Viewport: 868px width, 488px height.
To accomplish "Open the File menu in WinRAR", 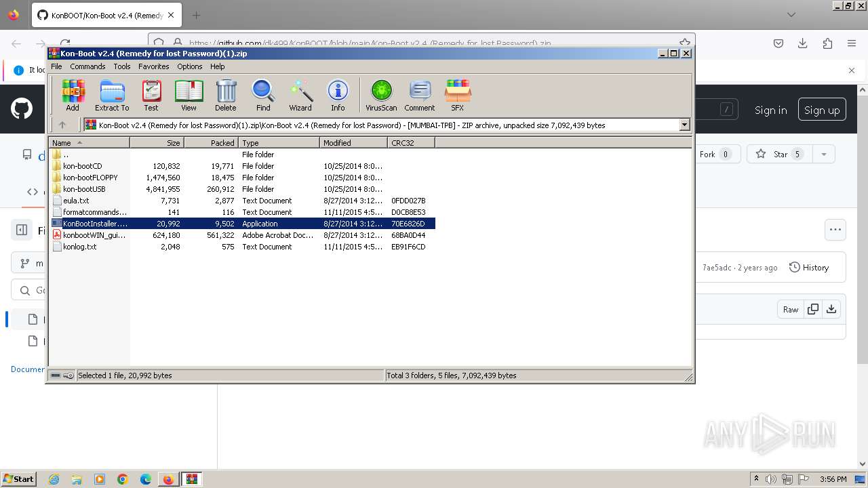I will (x=56, y=66).
